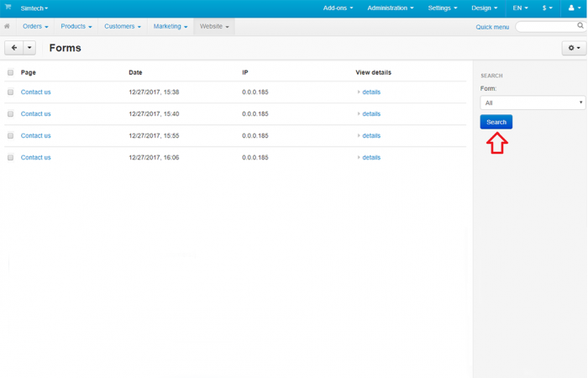Screen dimensions: 588x378
Task: Open the Settings menu
Action: [443, 8]
